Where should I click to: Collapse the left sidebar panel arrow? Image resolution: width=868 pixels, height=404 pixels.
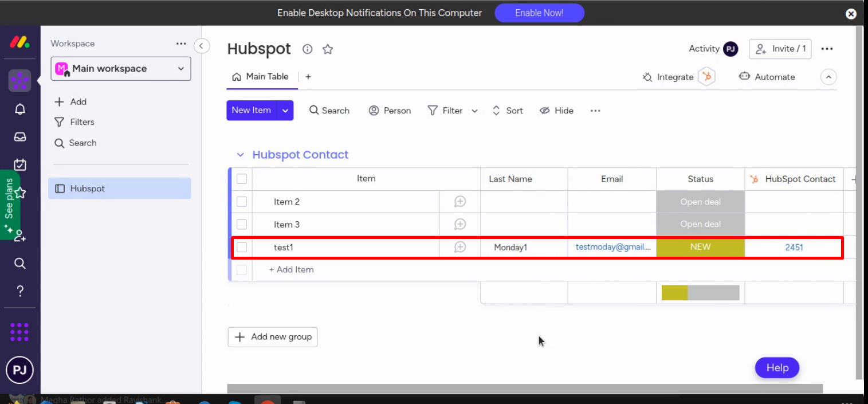click(202, 46)
